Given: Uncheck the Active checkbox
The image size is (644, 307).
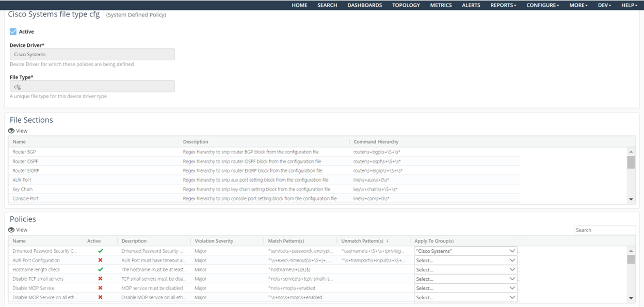Looking at the screenshot, I should [x=13, y=31].
